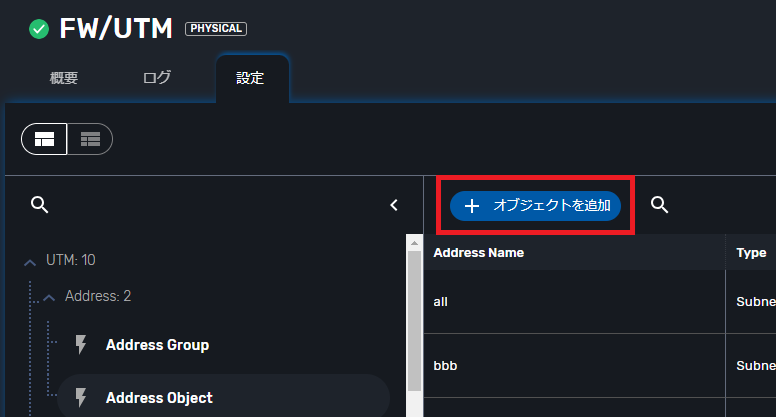This screenshot has height=417, width=776.
Task: Click the bolt icon beside Address Object
Action: pos(82,398)
